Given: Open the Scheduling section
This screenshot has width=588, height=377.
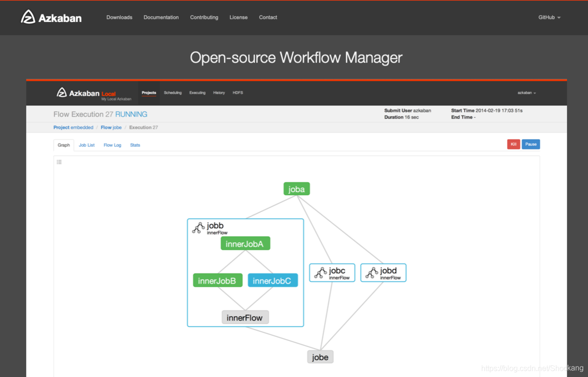Looking at the screenshot, I should tap(173, 93).
